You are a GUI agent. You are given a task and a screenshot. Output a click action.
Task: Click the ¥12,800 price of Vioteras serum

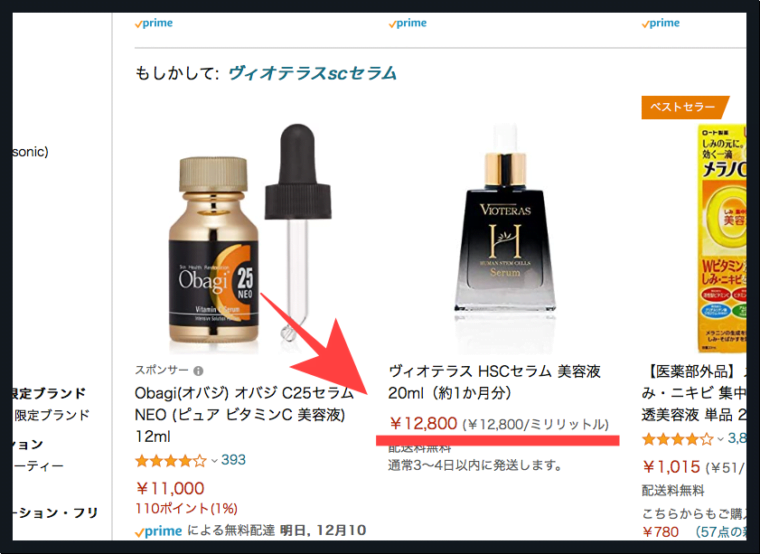[423, 424]
